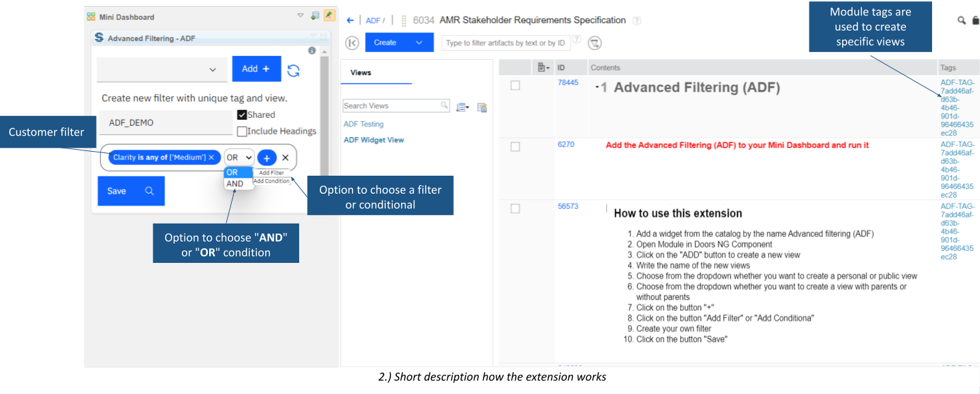Remove the filter row with X
Image resolution: width=980 pixels, height=394 pixels.
coord(285,158)
